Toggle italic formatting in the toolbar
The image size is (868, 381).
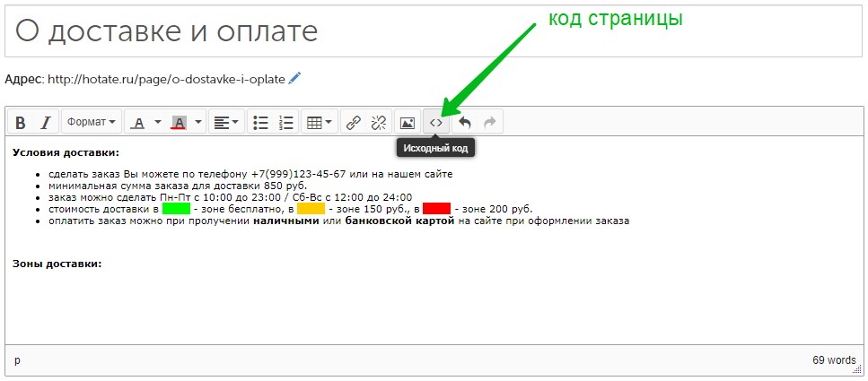[x=46, y=122]
